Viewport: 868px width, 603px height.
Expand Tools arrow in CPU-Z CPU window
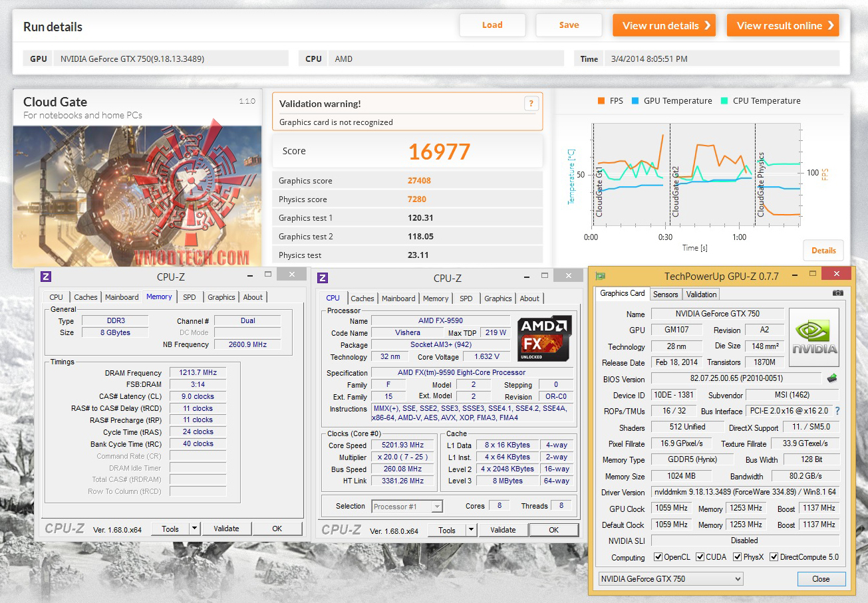471,530
